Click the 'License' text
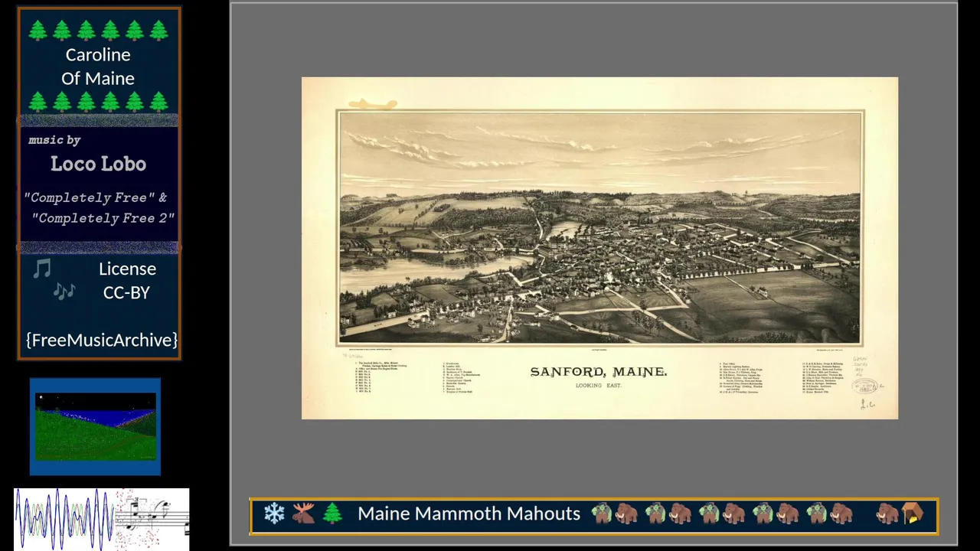The height and width of the screenshot is (551, 980). 127,269
